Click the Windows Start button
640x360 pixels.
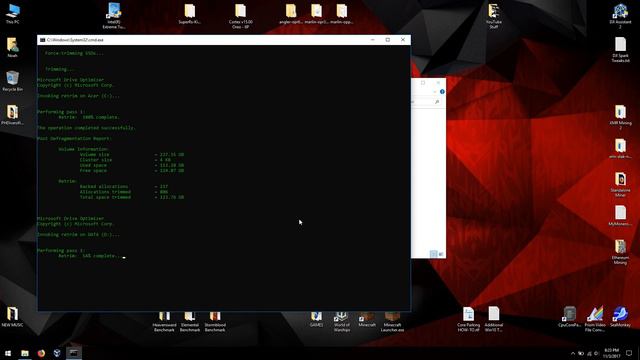point(8,353)
